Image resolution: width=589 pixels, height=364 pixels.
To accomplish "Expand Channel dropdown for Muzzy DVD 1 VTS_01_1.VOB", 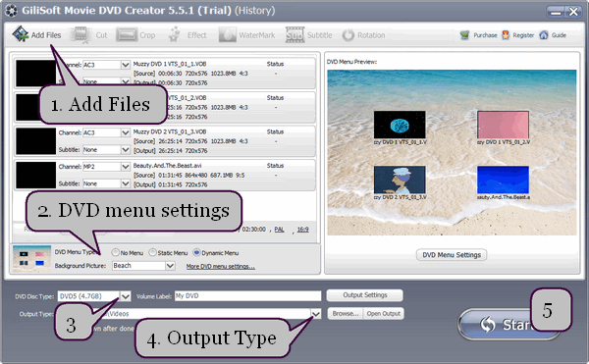I will [126, 65].
